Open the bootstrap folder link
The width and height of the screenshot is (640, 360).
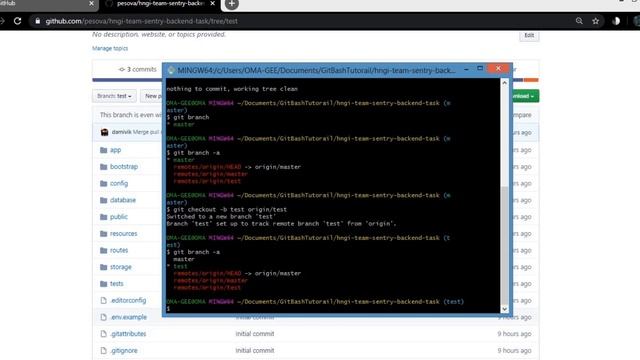(124, 167)
